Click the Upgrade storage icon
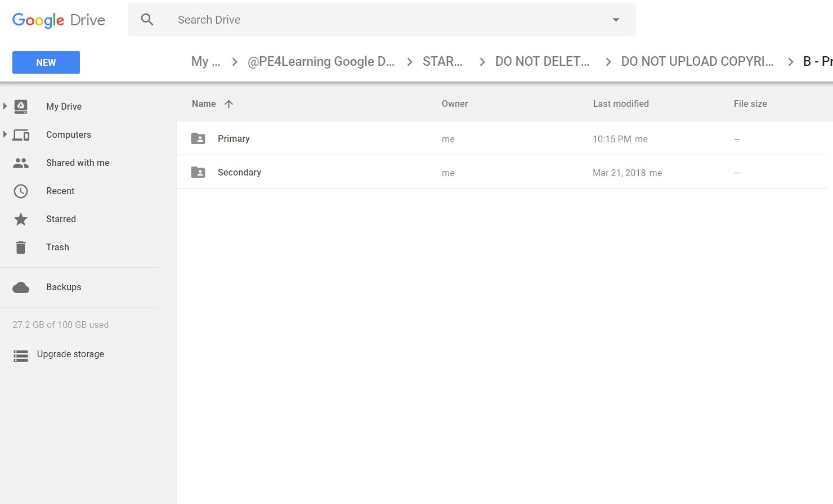The height and width of the screenshot is (504, 833). click(x=21, y=355)
